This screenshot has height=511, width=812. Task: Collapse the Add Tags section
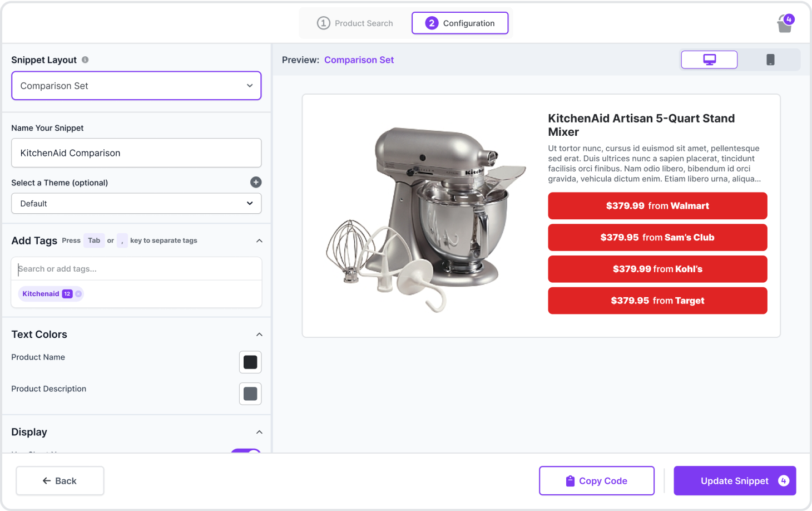tap(259, 240)
